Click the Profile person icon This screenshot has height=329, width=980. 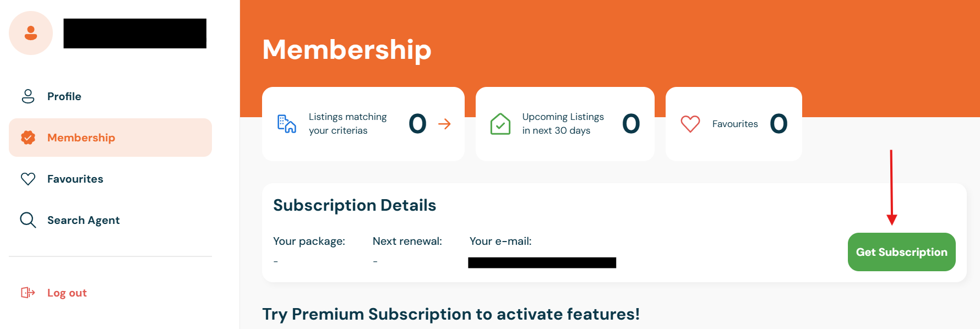coord(28,96)
